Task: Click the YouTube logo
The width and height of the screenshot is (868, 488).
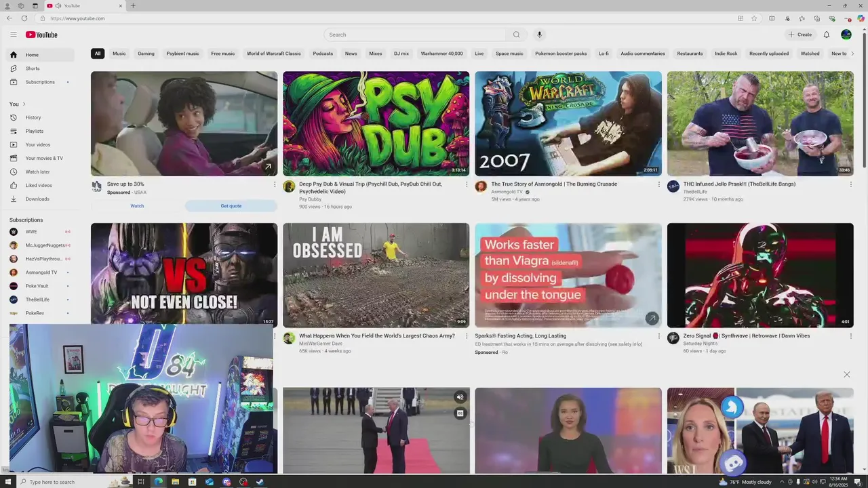Action: (x=41, y=35)
